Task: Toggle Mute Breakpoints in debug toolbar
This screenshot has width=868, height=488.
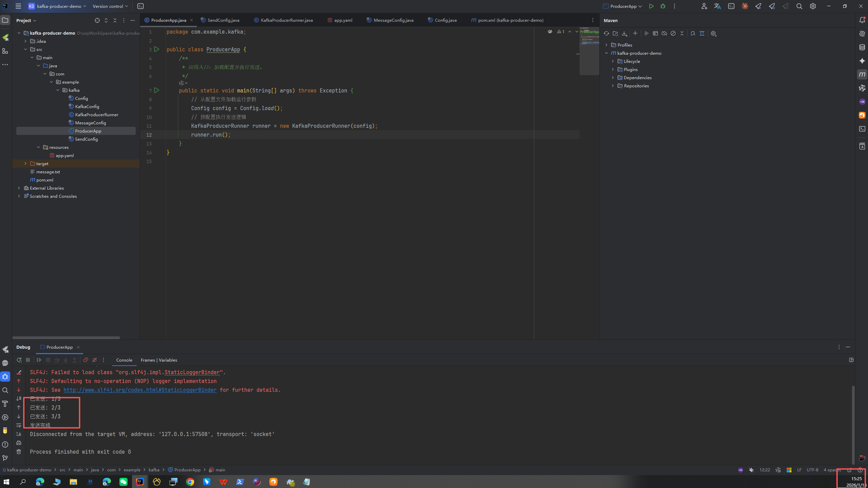Action: 95,360
